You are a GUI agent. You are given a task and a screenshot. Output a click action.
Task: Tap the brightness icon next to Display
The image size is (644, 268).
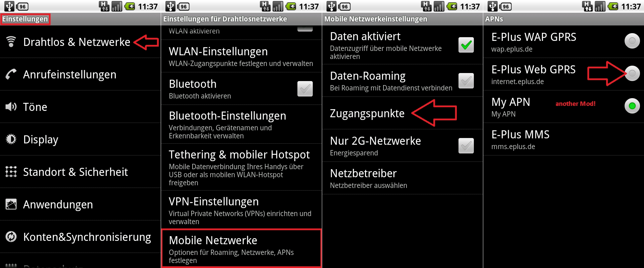11,139
